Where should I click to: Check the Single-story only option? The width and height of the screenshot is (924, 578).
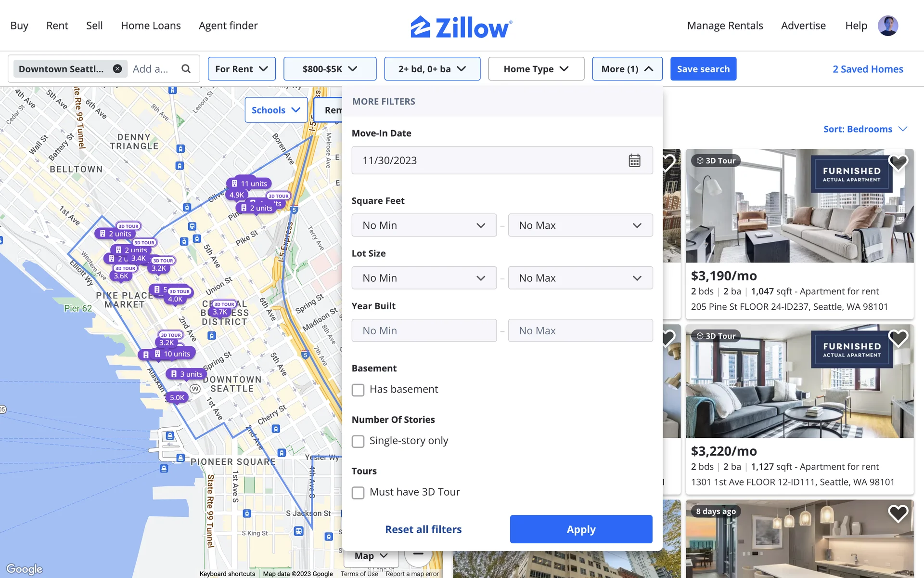point(358,441)
